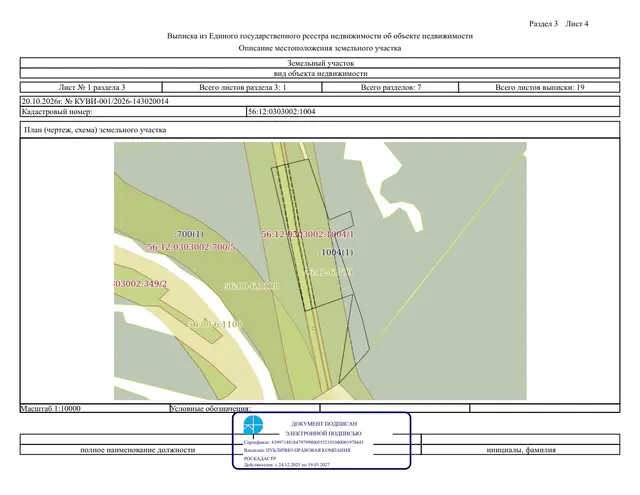Click the 'Владелец: ПУБЛИЧНО-ПРАВОВАЯ КОМПАНИЯ' line
640x495 pixels.
point(297,450)
